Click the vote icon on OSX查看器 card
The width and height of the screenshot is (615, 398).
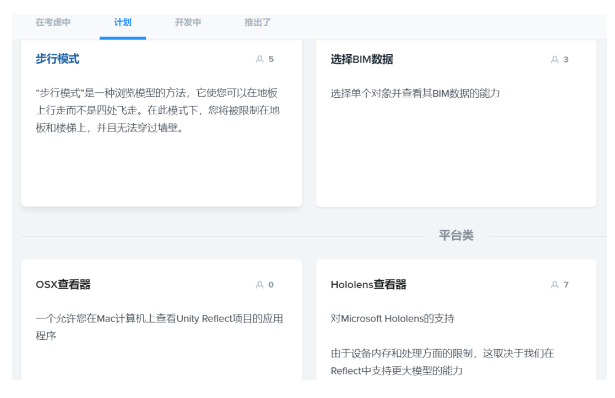click(259, 285)
